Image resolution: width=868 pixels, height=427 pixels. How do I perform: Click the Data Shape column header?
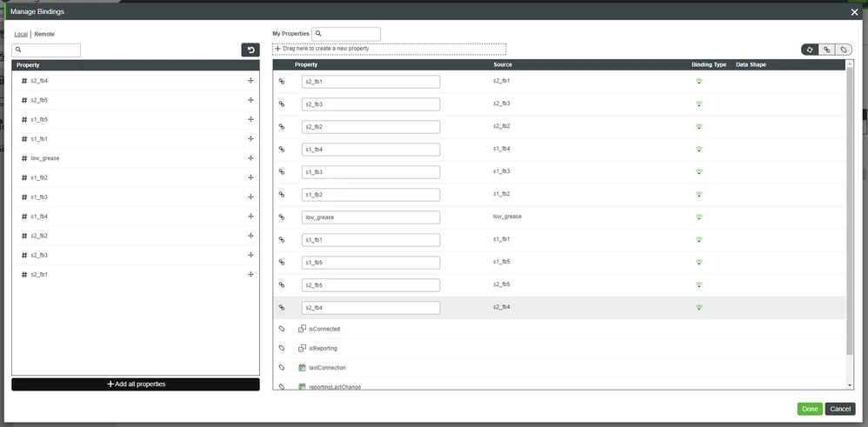click(751, 65)
